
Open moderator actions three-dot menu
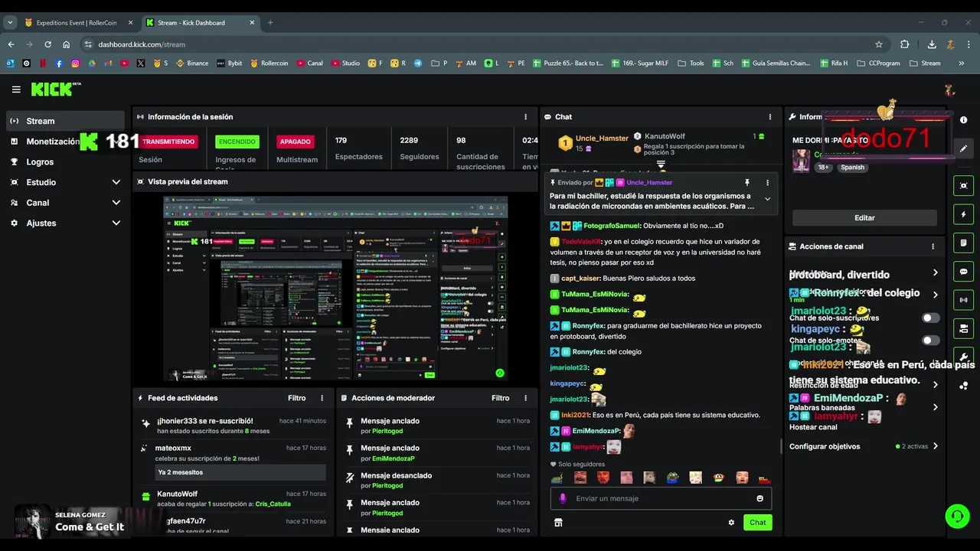click(x=525, y=398)
